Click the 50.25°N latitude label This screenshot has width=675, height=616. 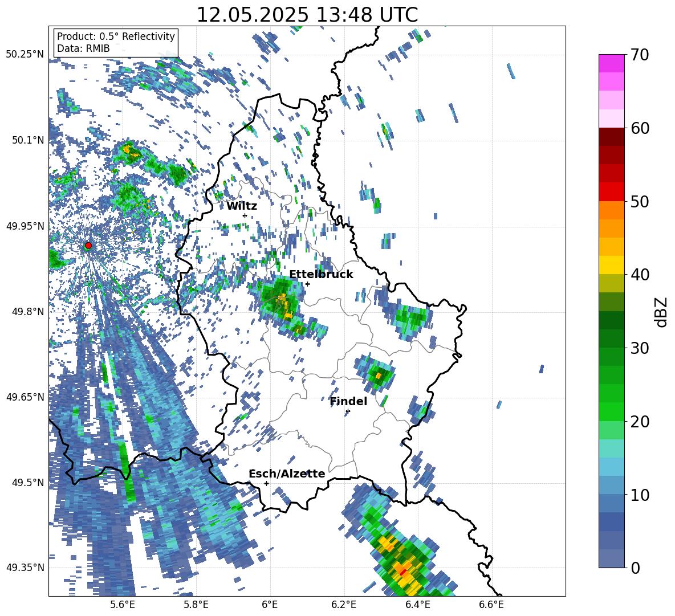pyautogui.click(x=25, y=55)
